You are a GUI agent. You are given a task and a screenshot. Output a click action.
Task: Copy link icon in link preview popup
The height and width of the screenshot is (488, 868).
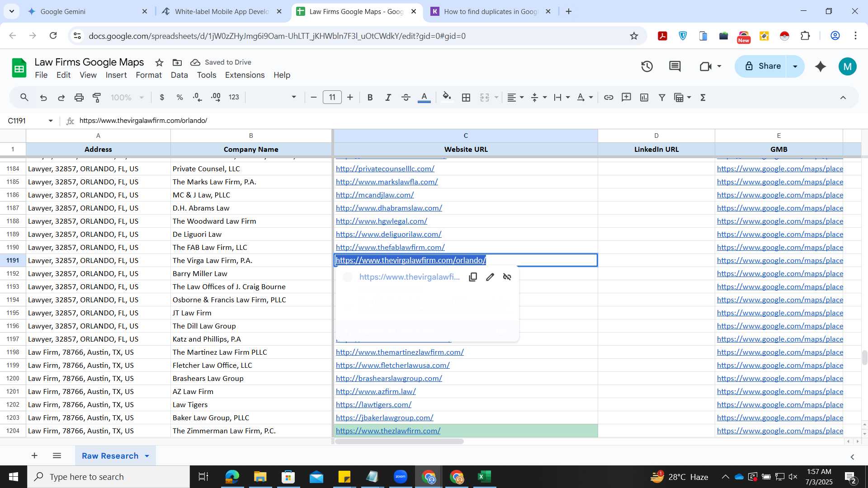(473, 277)
